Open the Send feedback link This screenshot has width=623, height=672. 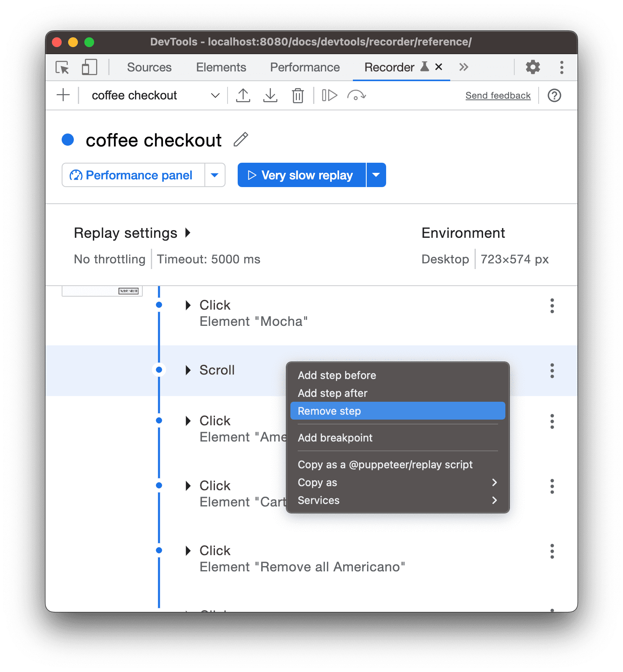pyautogui.click(x=498, y=96)
